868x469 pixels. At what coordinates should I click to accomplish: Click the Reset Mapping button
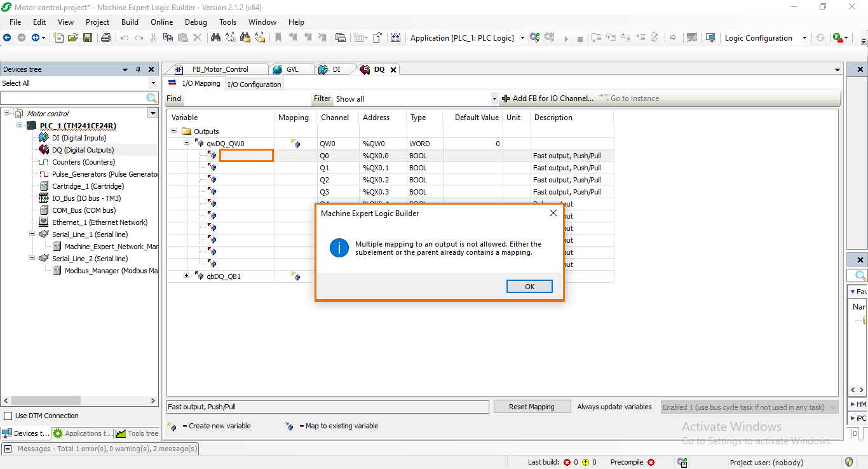[x=532, y=406]
